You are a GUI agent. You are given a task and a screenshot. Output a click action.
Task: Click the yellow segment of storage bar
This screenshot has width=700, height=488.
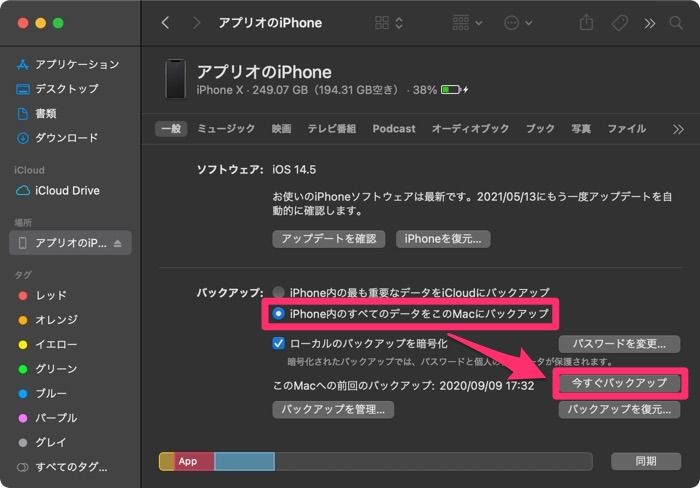(167, 461)
